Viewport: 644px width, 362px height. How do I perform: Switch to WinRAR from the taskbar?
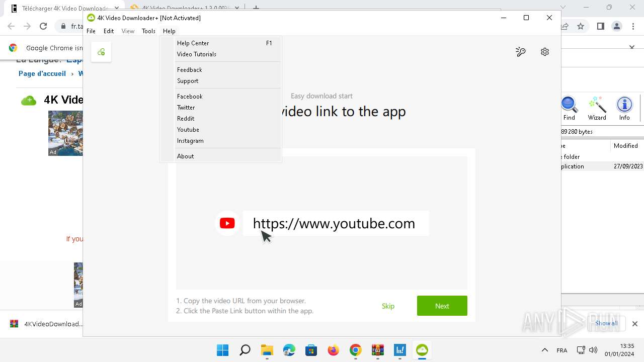click(377, 350)
